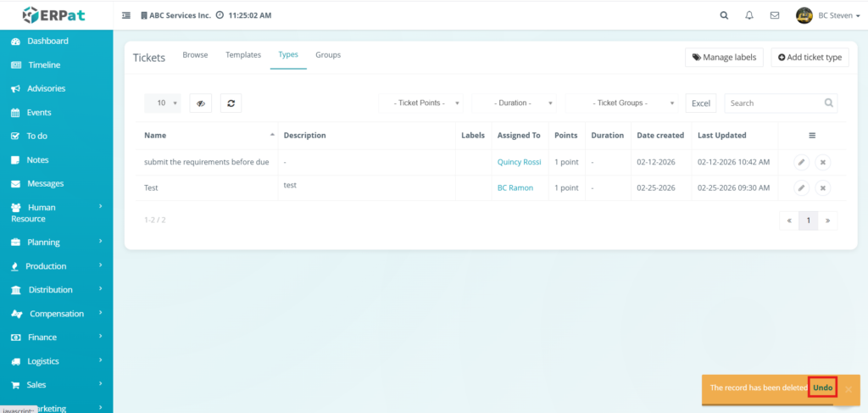Open the Ticket Groups filter dropdown
The image size is (868, 413).
[x=621, y=103]
